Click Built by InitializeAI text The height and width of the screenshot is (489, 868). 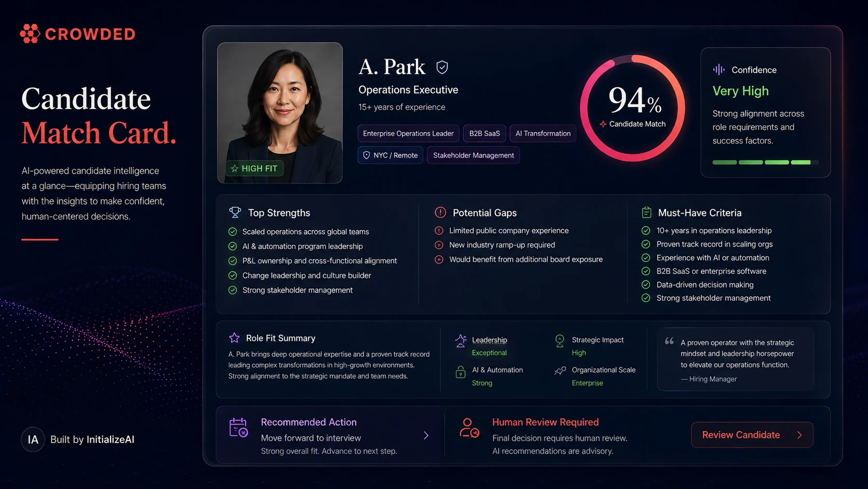pyautogui.click(x=92, y=440)
